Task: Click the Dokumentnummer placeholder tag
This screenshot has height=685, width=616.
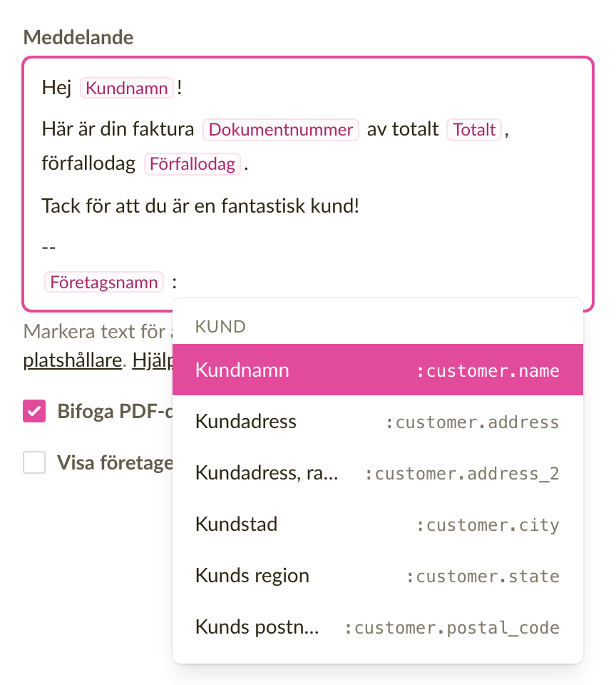Action: click(x=281, y=129)
